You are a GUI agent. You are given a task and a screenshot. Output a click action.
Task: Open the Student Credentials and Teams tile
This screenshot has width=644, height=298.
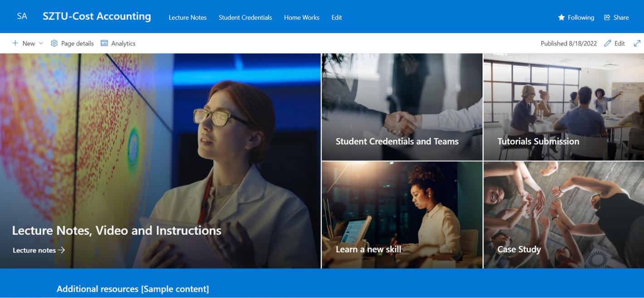click(402, 107)
